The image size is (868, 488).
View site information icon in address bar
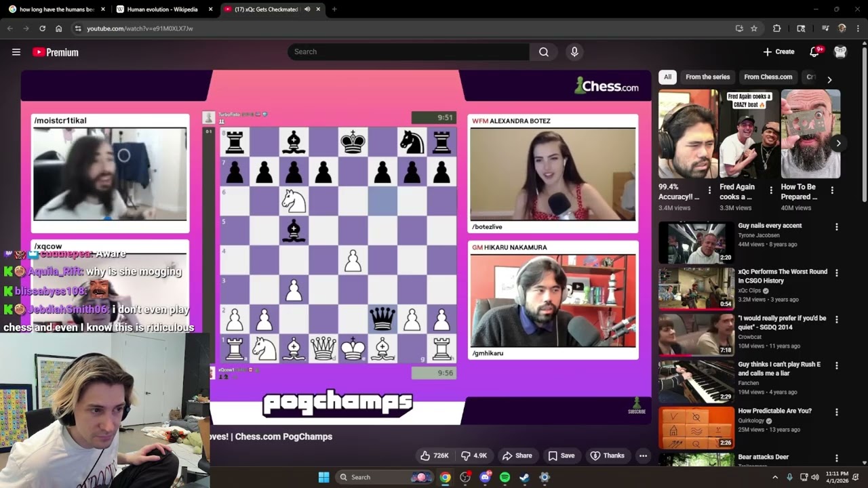tap(78, 28)
